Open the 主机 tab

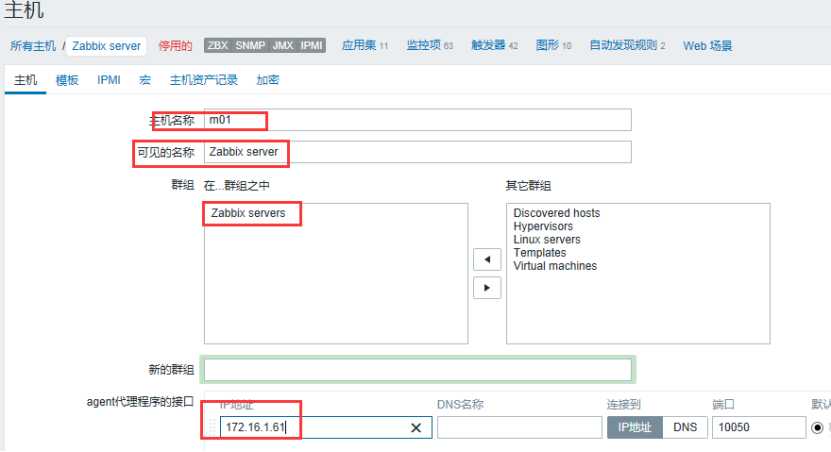tap(25, 80)
